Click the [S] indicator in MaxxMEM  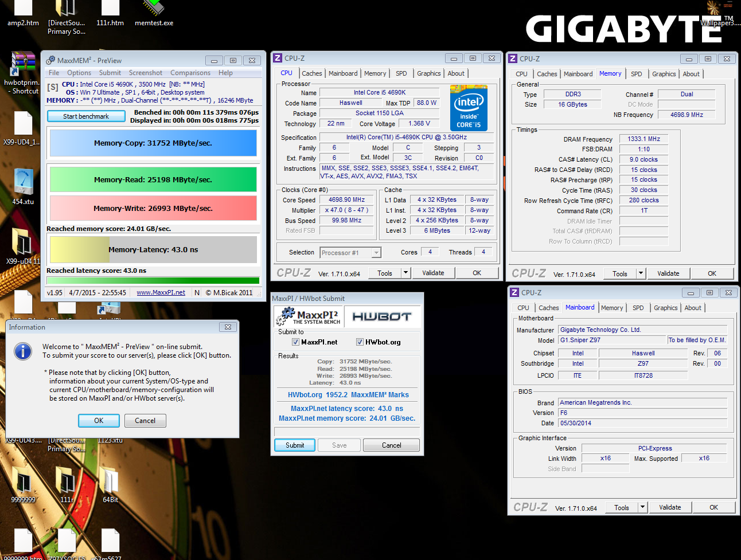[53, 87]
